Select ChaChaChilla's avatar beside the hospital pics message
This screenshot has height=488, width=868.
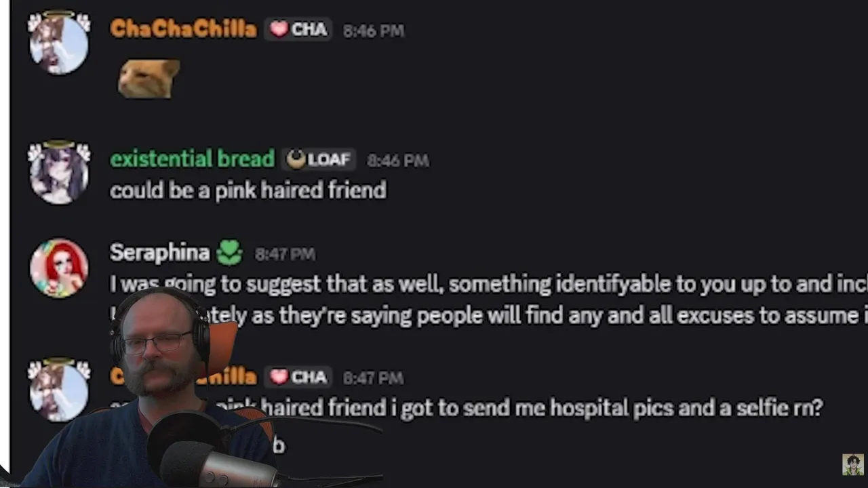pyautogui.click(x=59, y=390)
